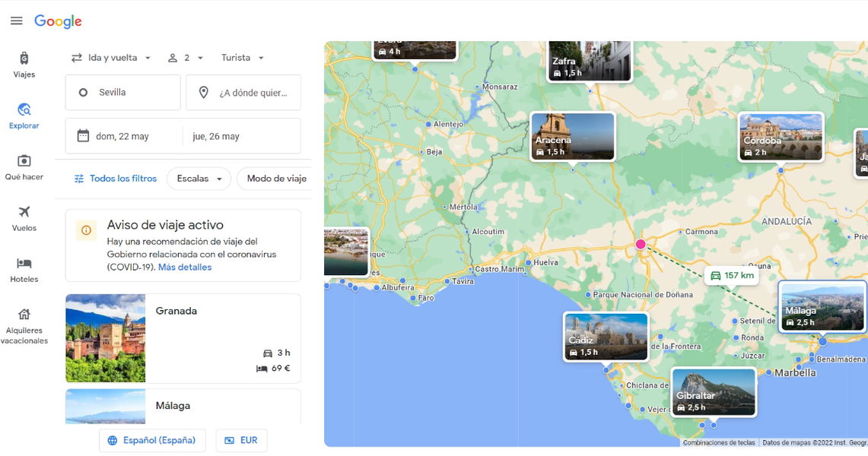This screenshot has width=868, height=456.
Task: Click the calendar icon in date field
Action: tap(83, 135)
